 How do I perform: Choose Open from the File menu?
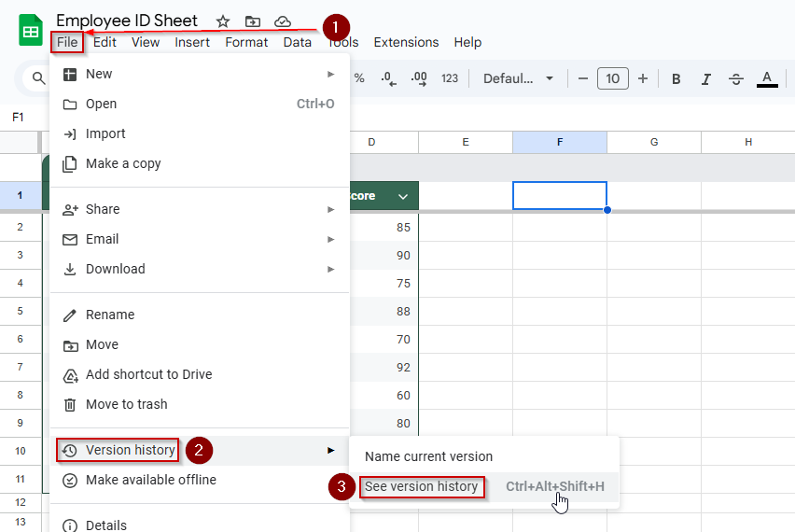coord(200,104)
